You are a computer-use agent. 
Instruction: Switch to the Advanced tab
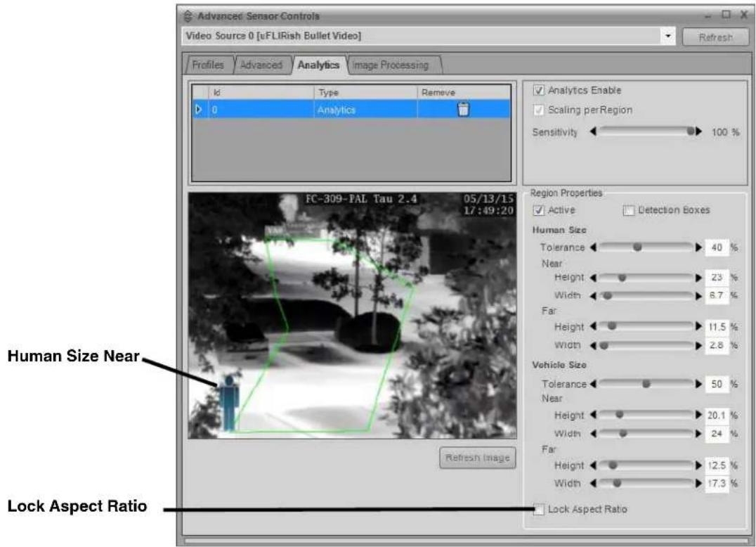tap(261, 65)
